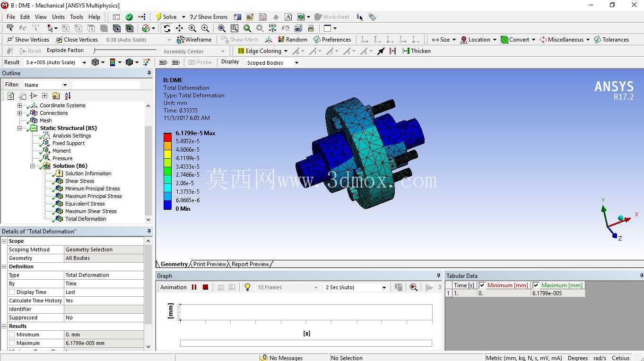Image resolution: width=644 pixels, height=361 pixels.
Task: Click the lightning Solve button
Action: click(166, 17)
